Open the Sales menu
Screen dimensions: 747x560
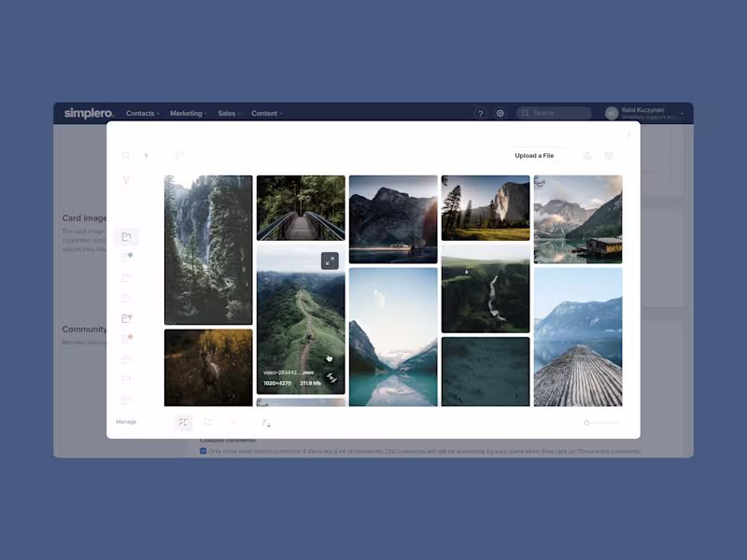[x=229, y=113]
